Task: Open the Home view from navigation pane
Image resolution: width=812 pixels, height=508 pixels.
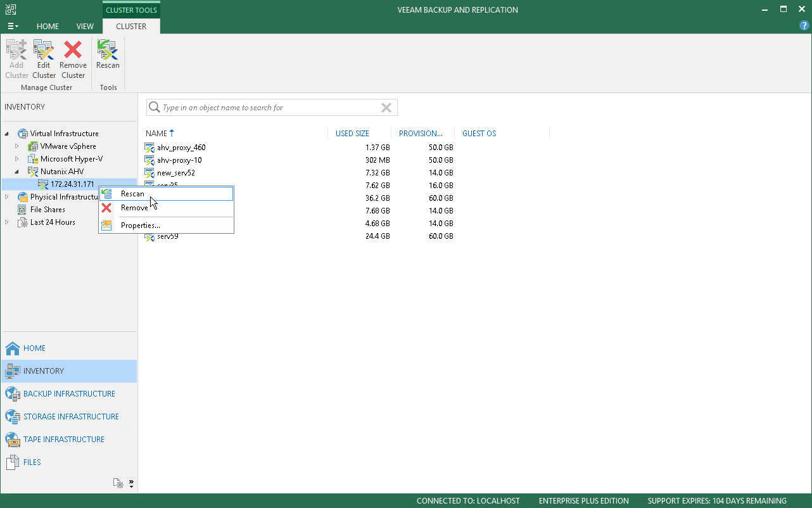Action: pyautogui.click(x=68, y=348)
